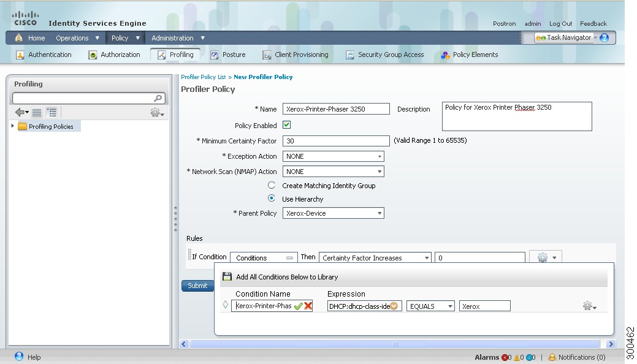Click the horizontal scrollbar right arrow
The height and width of the screenshot is (364, 637).
pyautogui.click(x=611, y=344)
